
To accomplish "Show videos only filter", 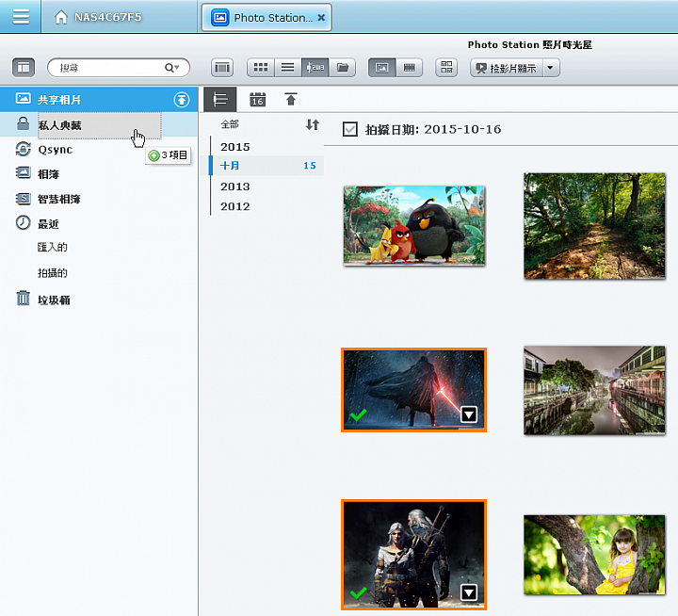I will pyautogui.click(x=409, y=68).
